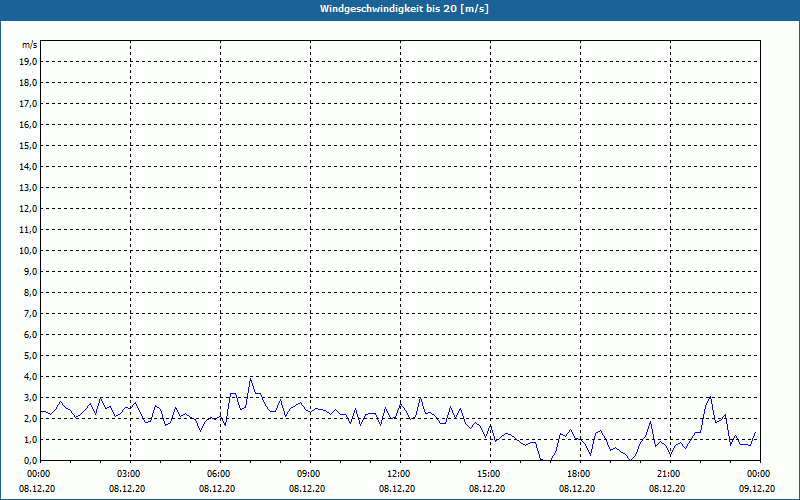This screenshot has height=500, width=800.
Task: Select the '0,0' y-axis origin value
Action: click(x=31, y=460)
